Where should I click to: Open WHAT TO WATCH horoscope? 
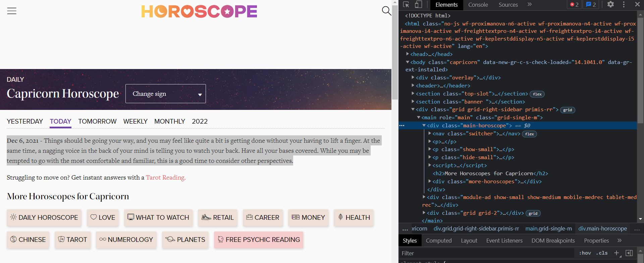158,217
